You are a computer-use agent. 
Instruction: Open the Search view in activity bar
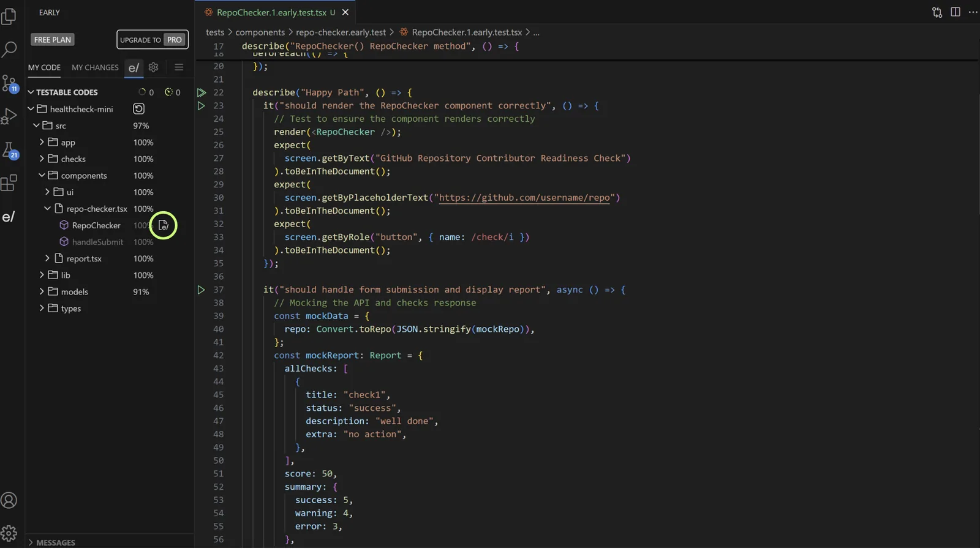point(9,50)
